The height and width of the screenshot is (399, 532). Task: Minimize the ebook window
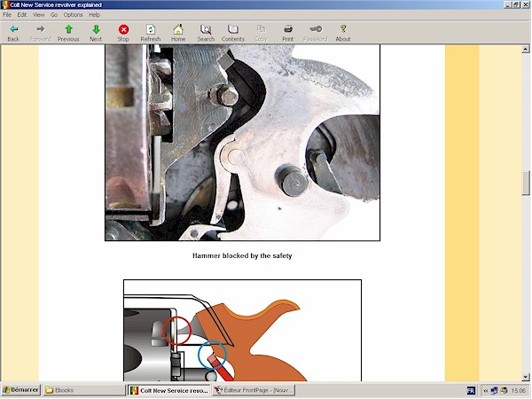coord(507,4)
